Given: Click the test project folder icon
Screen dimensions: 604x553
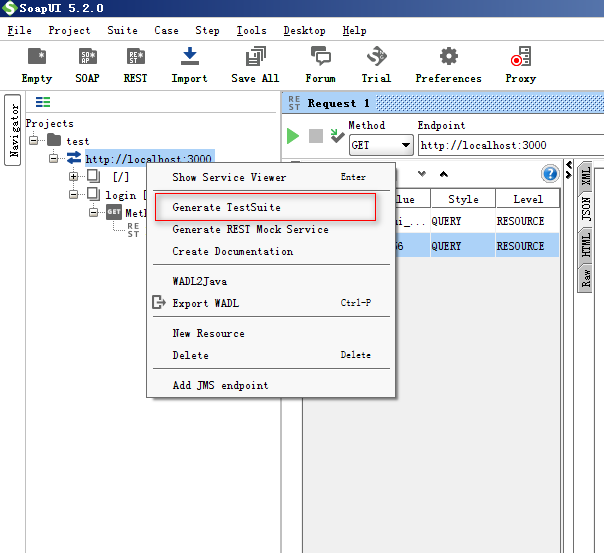Looking at the screenshot, I should tap(54, 140).
